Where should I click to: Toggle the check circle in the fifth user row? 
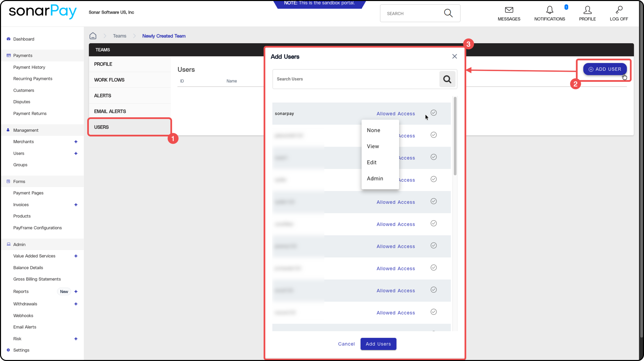(434, 201)
